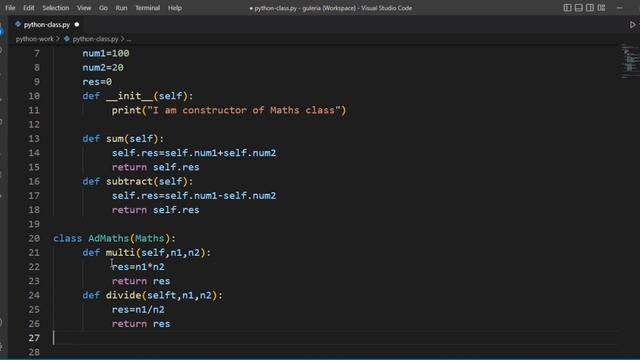The height and width of the screenshot is (360, 640).
Task: Click the divide method name
Action: (123, 296)
